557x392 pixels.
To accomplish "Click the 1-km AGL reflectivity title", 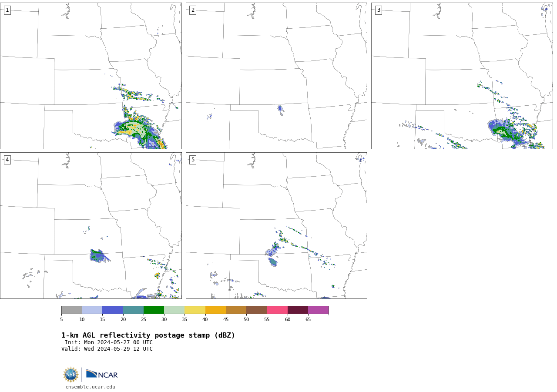I will [148, 335].
